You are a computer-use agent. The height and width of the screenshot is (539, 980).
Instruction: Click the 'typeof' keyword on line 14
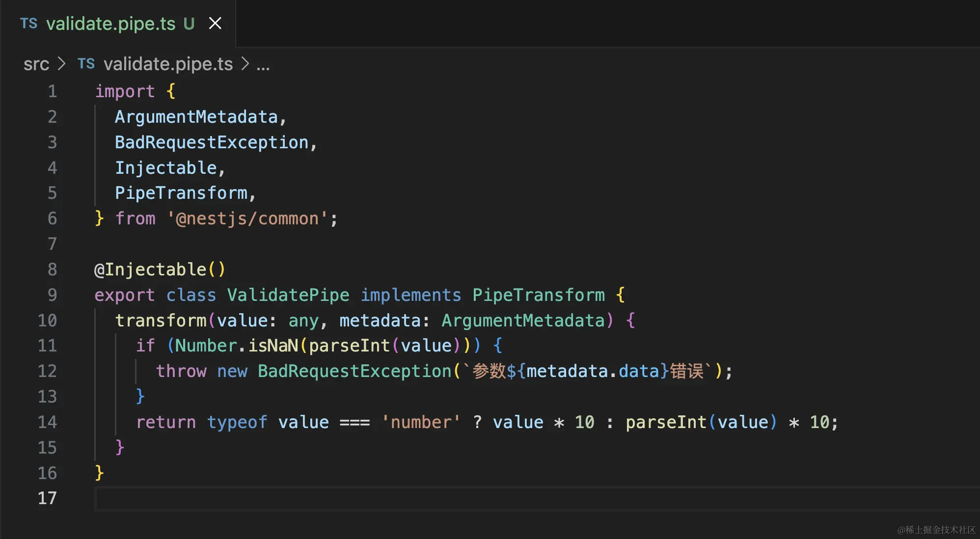[237, 422]
